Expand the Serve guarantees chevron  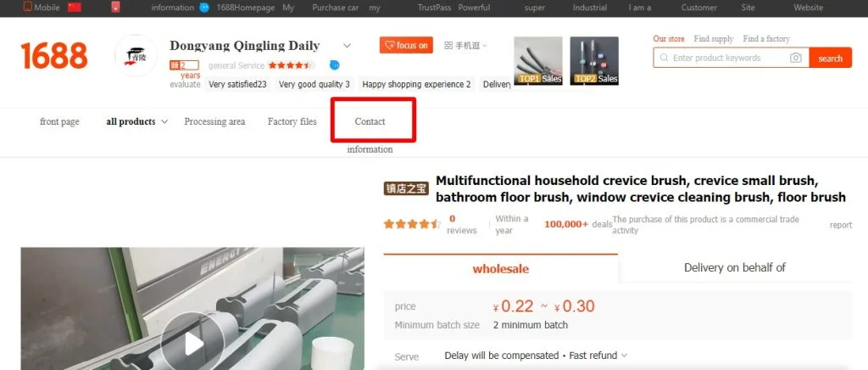(625, 356)
